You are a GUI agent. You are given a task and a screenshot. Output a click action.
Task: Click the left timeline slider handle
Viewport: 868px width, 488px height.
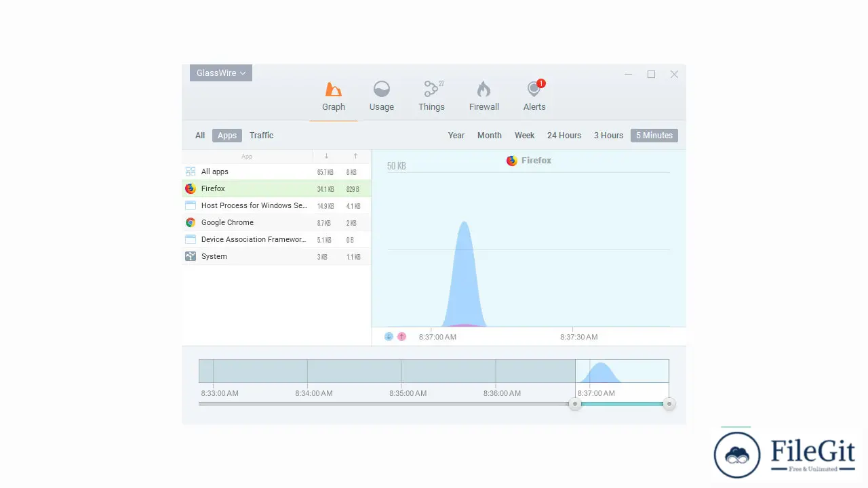575,404
